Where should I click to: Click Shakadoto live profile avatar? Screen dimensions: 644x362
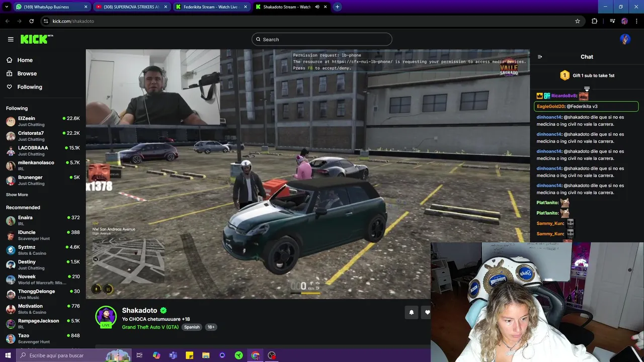click(106, 316)
